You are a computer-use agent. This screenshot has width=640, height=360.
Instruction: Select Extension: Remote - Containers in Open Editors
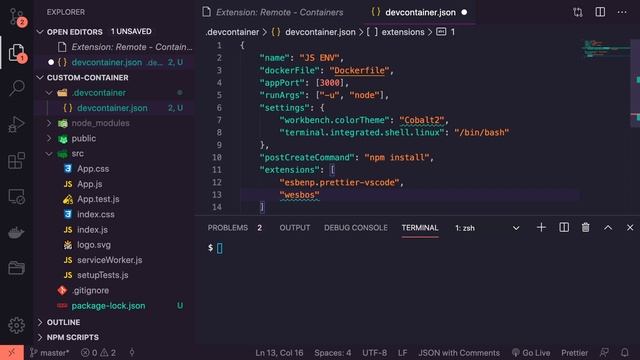[131, 47]
